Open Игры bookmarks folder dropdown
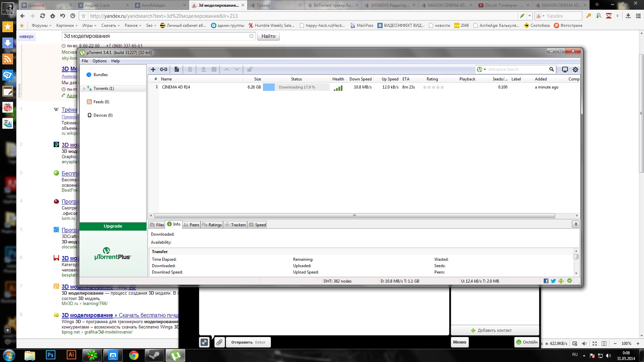 [x=89, y=25]
